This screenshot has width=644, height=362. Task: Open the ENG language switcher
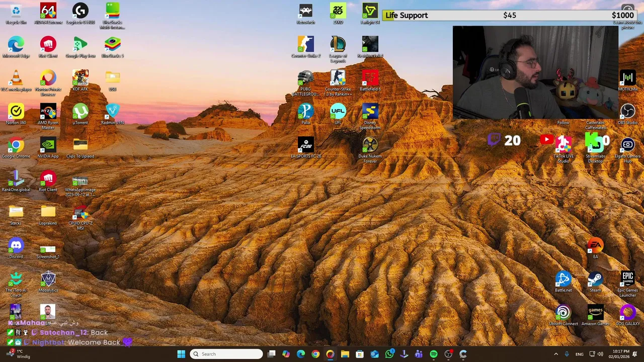coord(580,354)
